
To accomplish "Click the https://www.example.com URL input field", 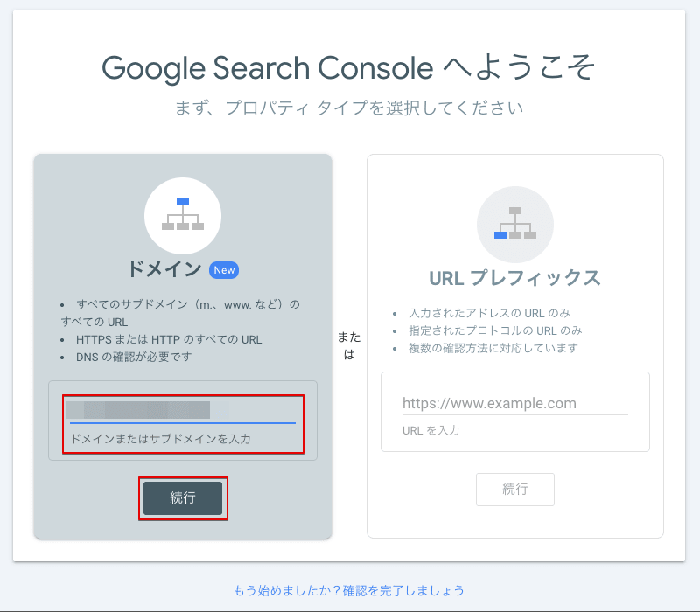I will [515, 403].
